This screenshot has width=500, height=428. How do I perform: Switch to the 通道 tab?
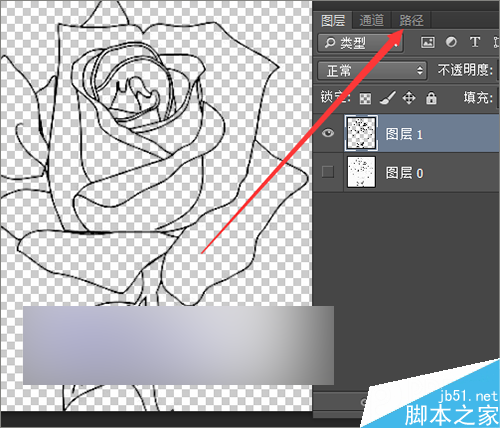[372, 21]
